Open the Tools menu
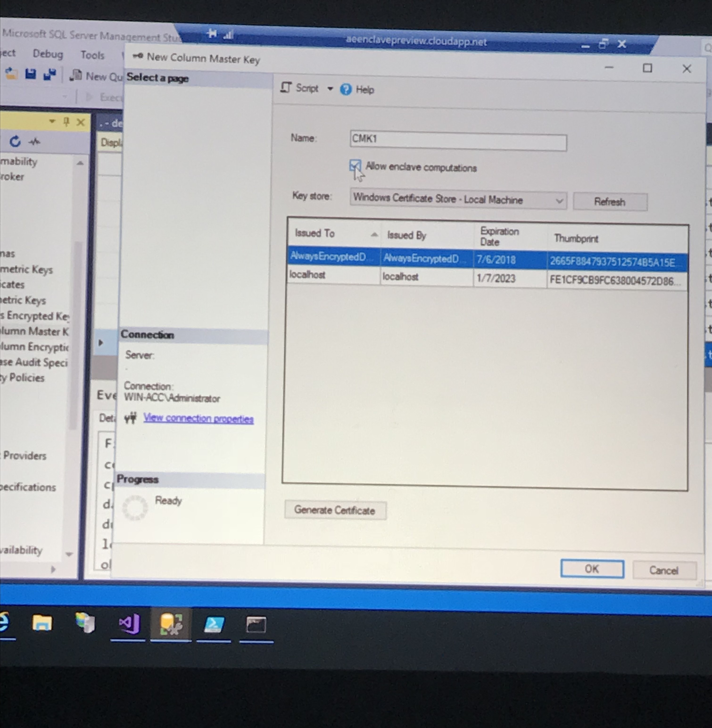The height and width of the screenshot is (728, 712). click(92, 55)
